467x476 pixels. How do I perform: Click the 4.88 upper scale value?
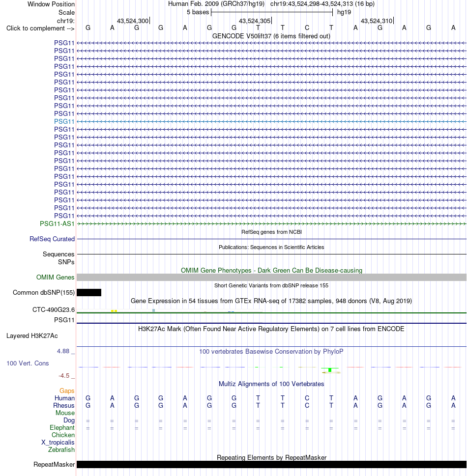[63, 351]
